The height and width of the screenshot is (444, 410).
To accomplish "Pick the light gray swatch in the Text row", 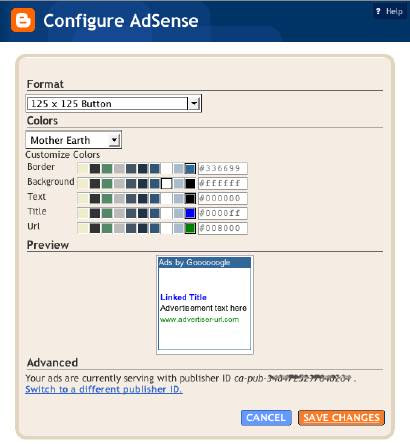I will tap(119, 198).
